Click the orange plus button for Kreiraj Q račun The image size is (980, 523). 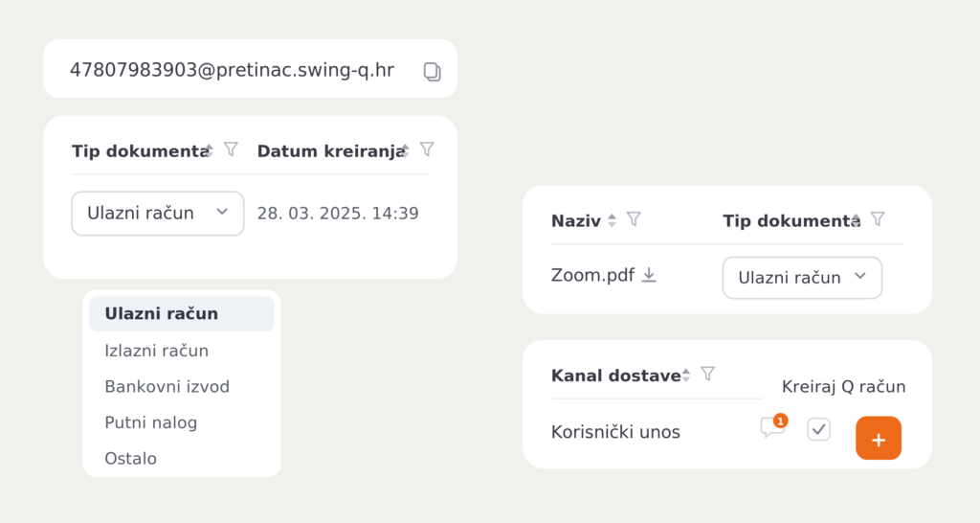tap(879, 438)
